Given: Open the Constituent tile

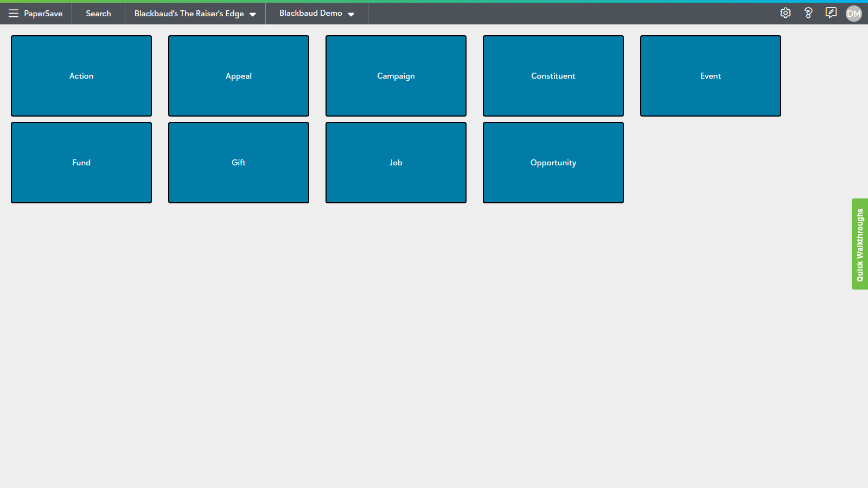Looking at the screenshot, I should 553,76.
